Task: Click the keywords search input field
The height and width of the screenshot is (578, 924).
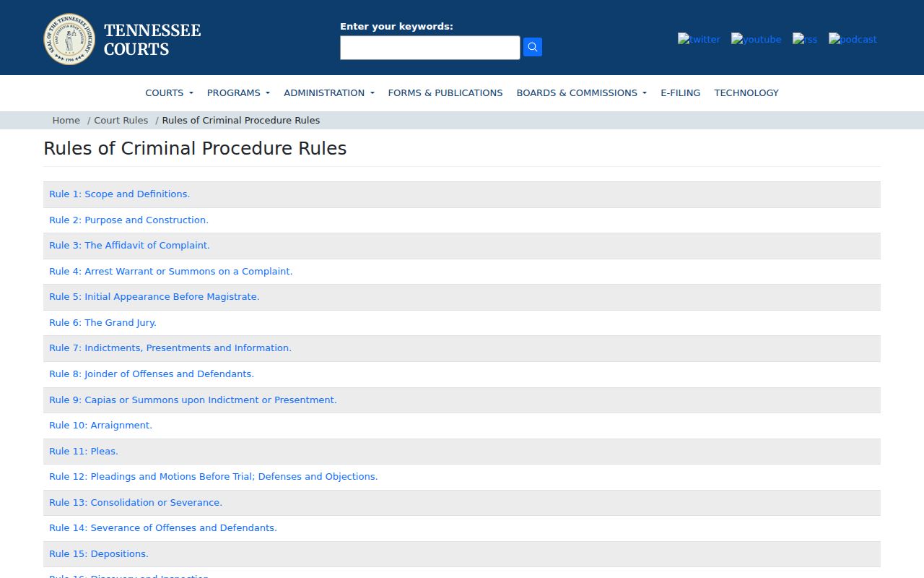Action: tap(430, 48)
